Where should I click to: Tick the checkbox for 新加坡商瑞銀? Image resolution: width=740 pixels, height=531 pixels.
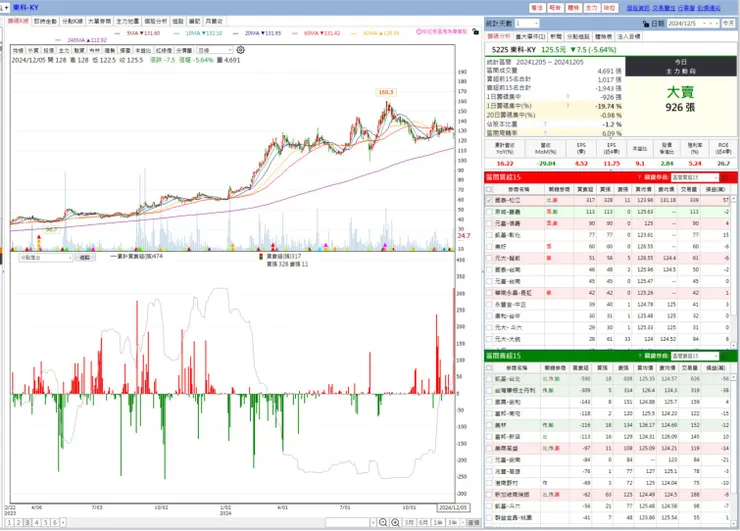pos(489,494)
